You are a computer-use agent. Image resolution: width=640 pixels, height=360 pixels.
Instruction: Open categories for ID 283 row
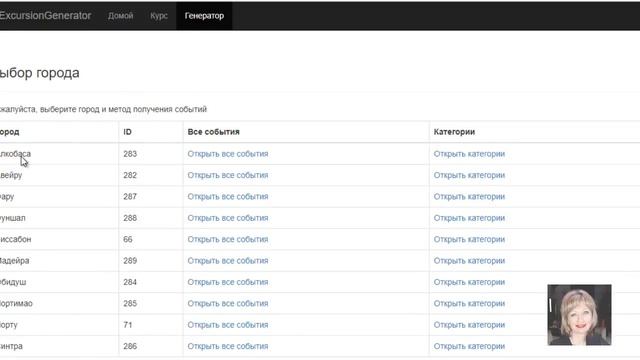pyautogui.click(x=469, y=154)
